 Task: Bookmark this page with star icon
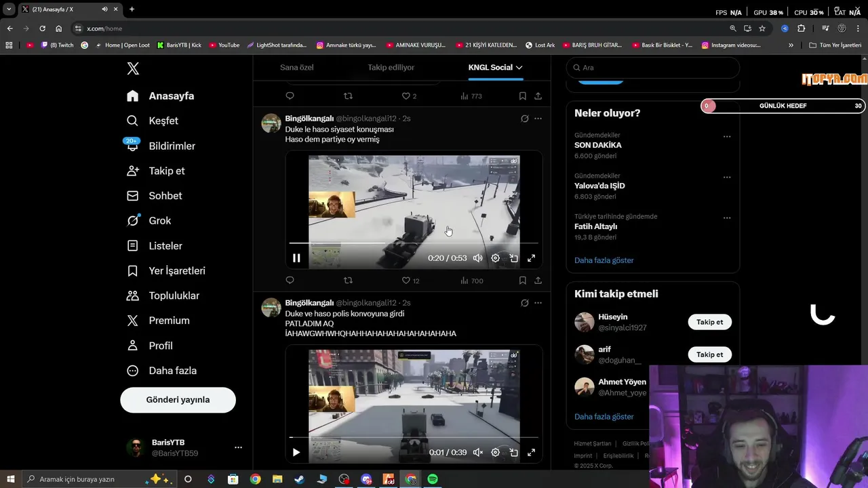(762, 28)
